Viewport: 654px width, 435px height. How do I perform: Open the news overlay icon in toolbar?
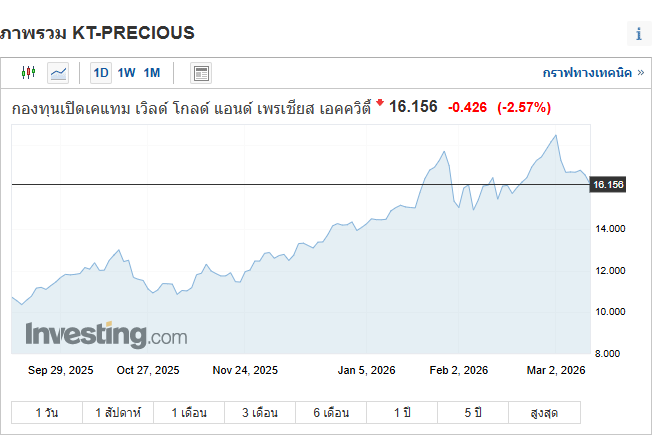pos(201,73)
